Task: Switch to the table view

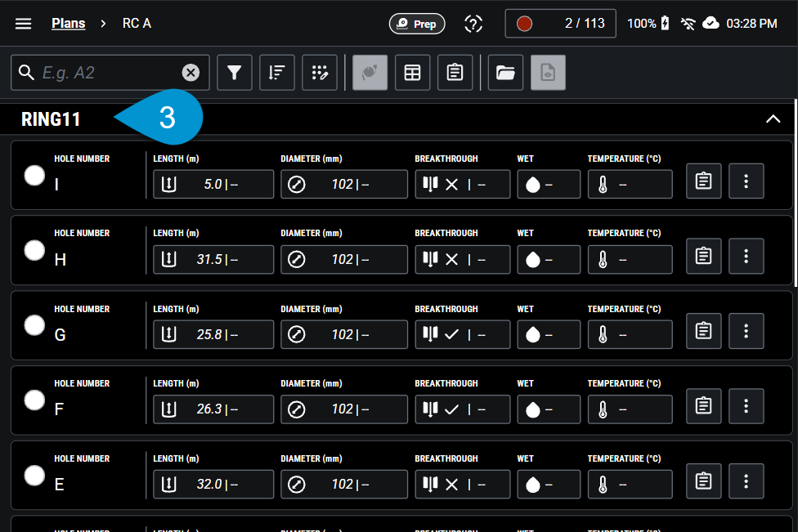Action: (x=412, y=73)
